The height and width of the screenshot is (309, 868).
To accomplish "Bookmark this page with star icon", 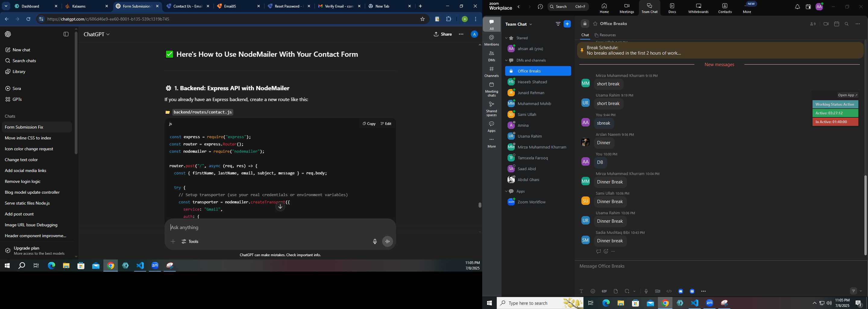I will [x=422, y=19].
